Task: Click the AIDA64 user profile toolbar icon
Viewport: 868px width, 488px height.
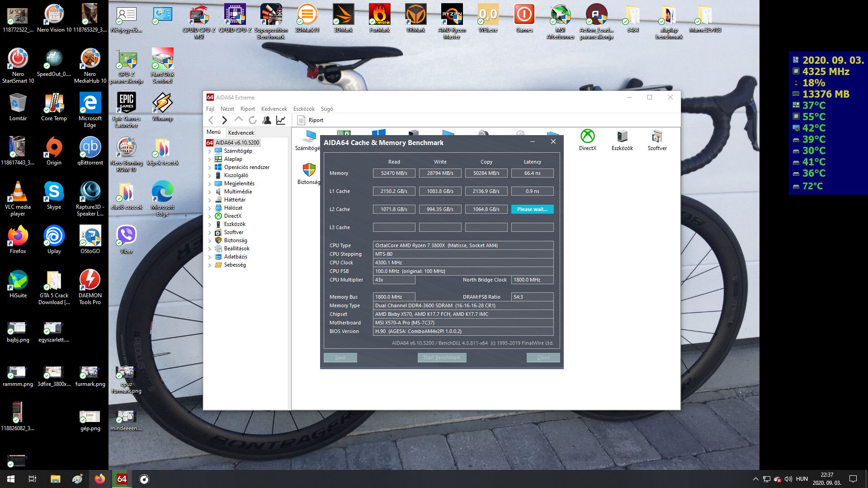Action: click(x=267, y=120)
